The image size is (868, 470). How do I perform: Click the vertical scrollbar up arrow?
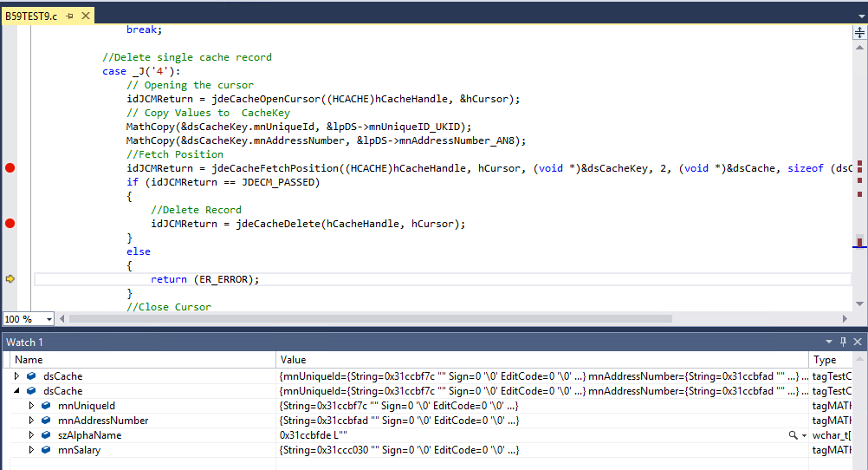(859, 48)
